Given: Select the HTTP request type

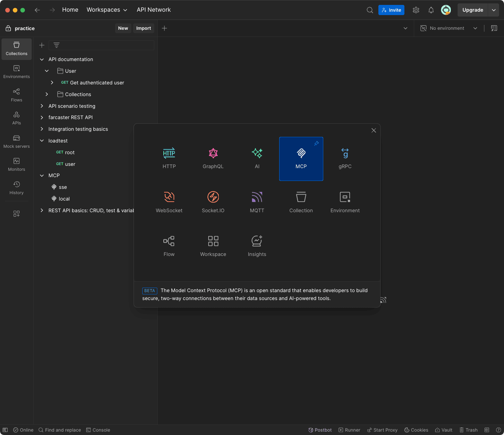Looking at the screenshot, I should tap(169, 159).
